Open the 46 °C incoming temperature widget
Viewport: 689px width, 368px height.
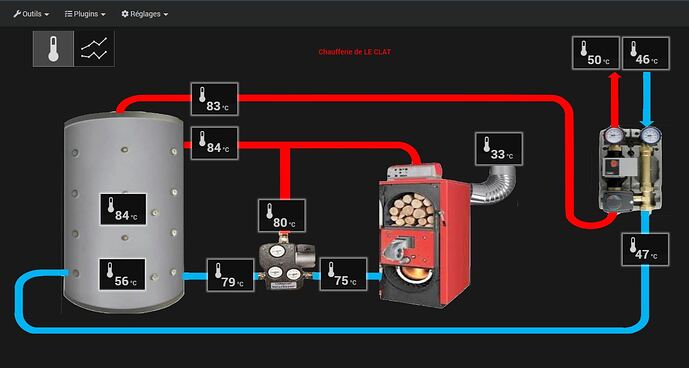[x=646, y=53]
